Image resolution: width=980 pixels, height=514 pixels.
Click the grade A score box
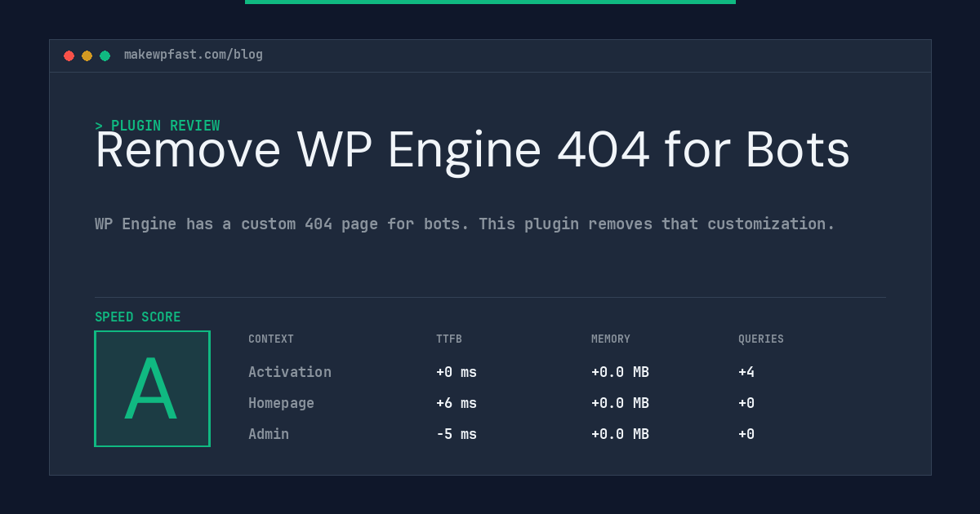click(152, 388)
